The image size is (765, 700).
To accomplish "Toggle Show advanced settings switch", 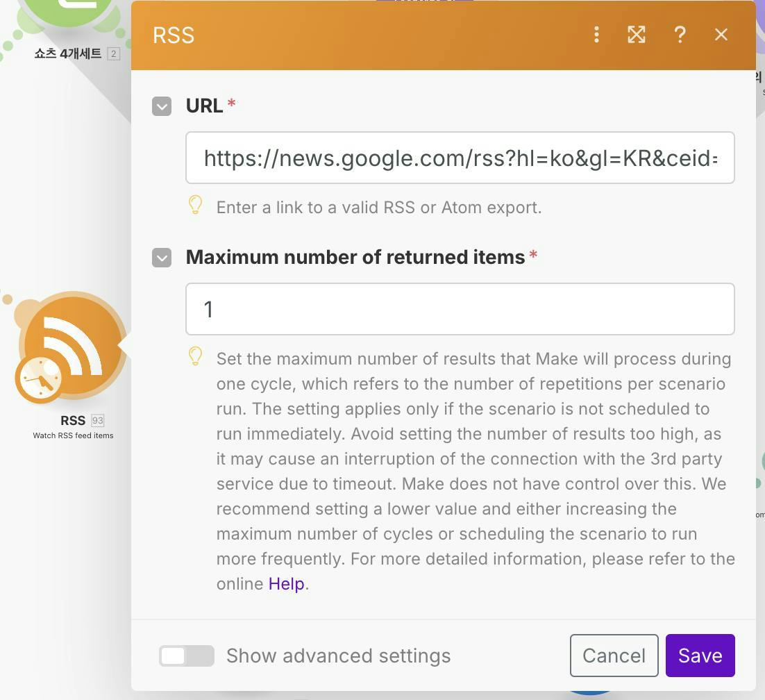I will coord(186,656).
